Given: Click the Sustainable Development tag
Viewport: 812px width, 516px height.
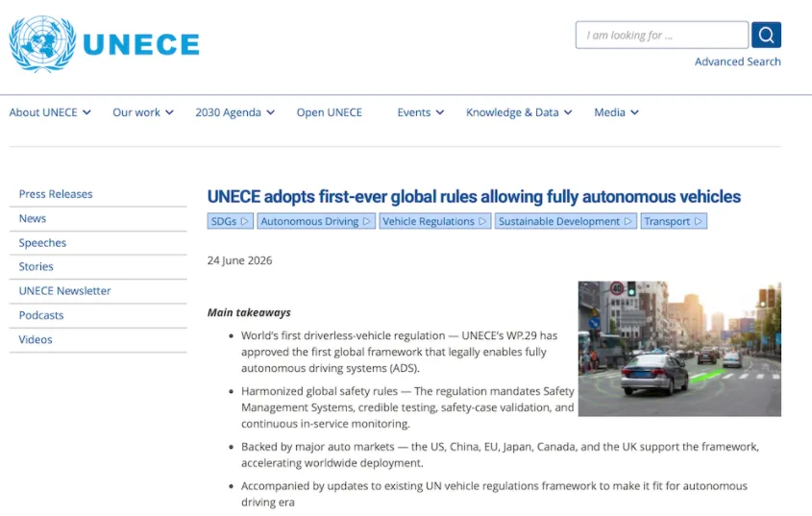Looking at the screenshot, I should pyautogui.click(x=565, y=221).
